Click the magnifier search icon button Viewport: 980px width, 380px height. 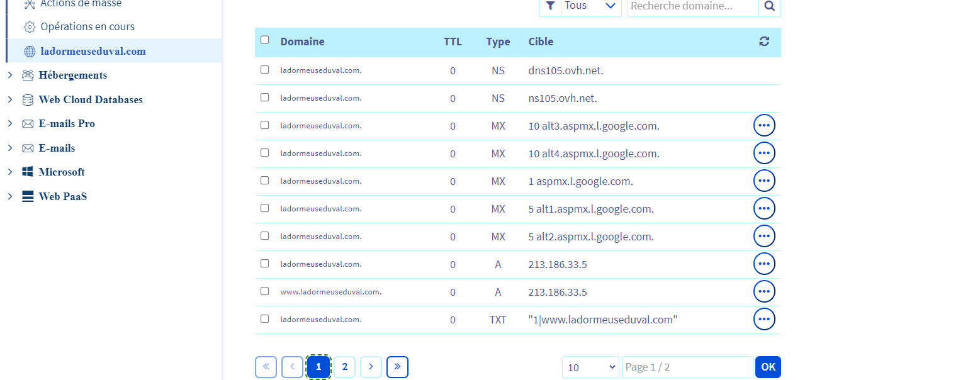pos(769,6)
